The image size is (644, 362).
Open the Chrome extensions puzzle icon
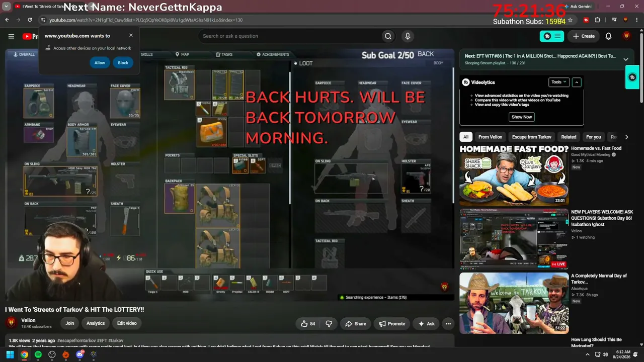598,20
